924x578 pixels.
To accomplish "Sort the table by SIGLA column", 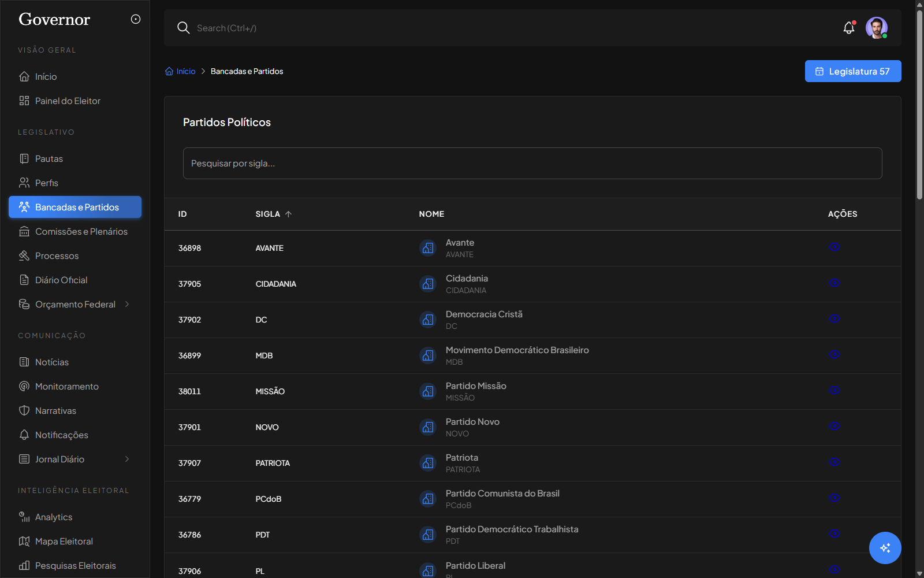I will coord(274,214).
